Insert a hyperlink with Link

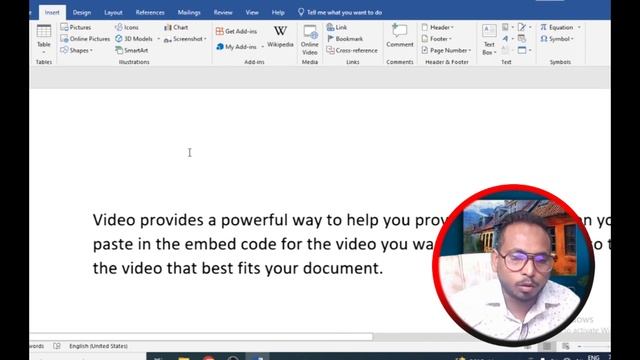click(x=337, y=27)
